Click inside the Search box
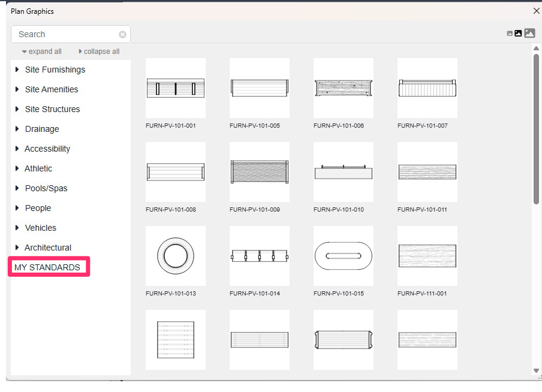 click(x=66, y=34)
